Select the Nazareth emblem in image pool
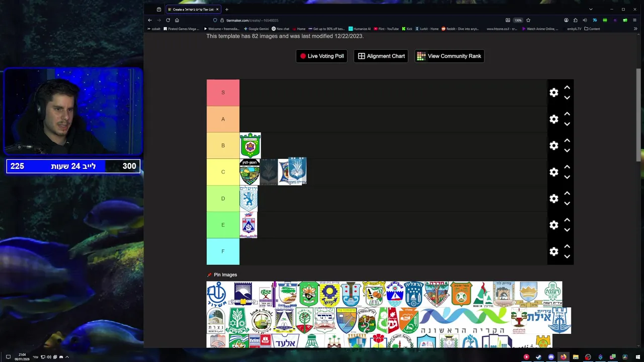644x362 pixels. (x=216, y=320)
